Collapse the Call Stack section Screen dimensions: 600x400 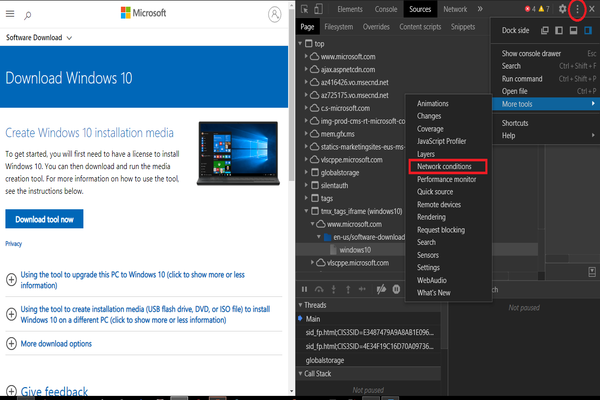click(x=300, y=374)
